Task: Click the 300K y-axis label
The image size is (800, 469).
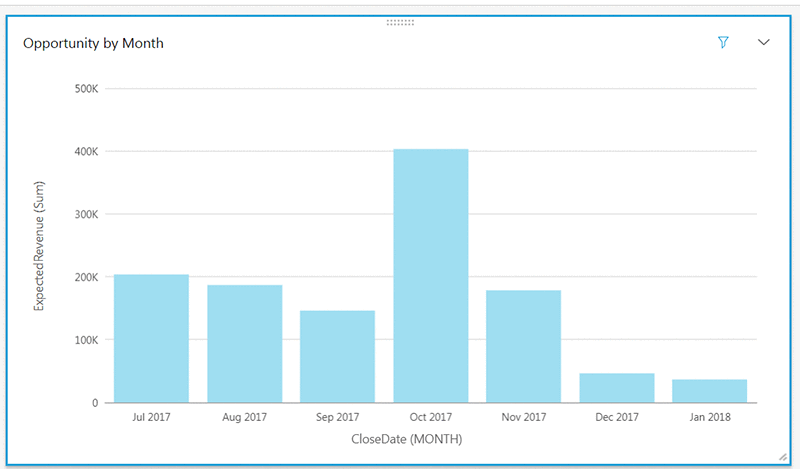Action: (86, 214)
